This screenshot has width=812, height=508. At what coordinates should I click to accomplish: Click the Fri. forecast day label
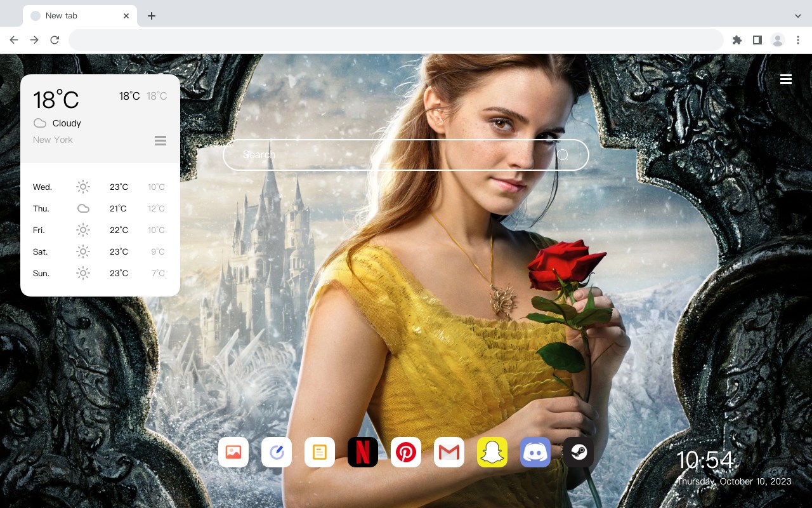pyautogui.click(x=40, y=230)
